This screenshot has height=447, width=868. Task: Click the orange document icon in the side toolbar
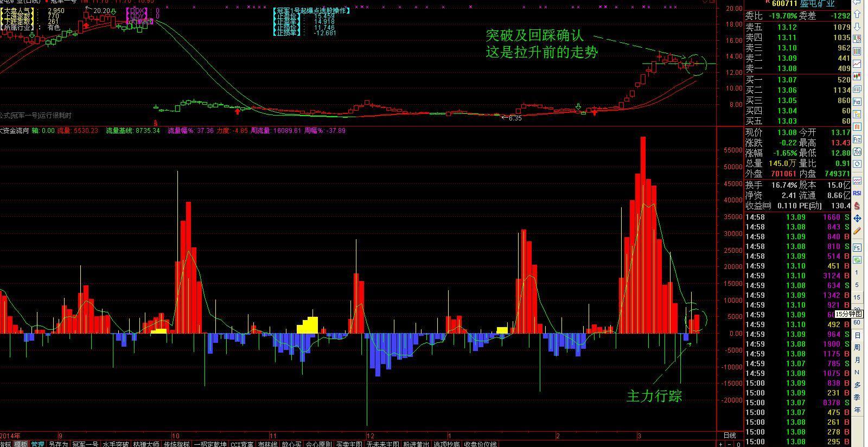[x=857, y=126]
